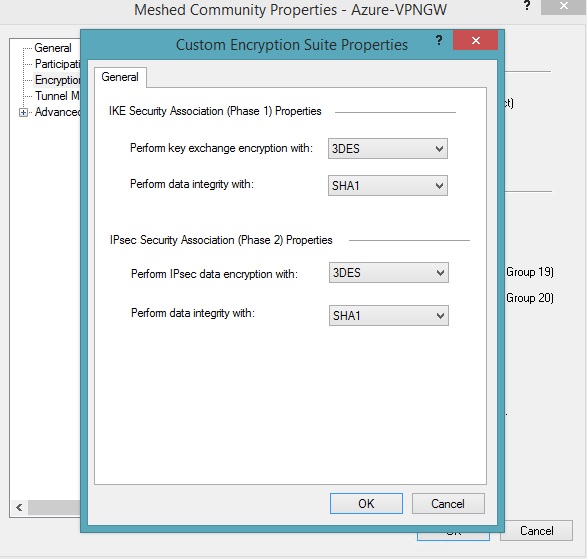Viewport: 587px width, 559px height.
Task: Select the Advanced tree item label
Action: pyautogui.click(x=58, y=112)
